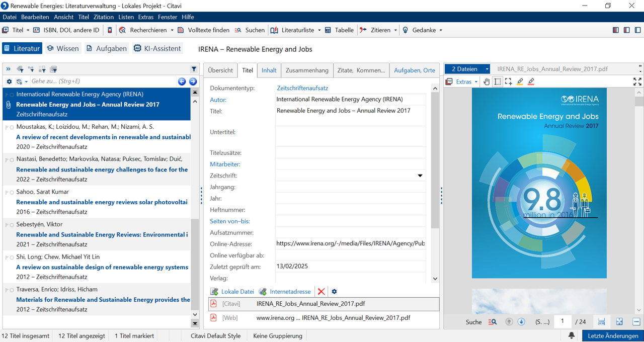The width and height of the screenshot is (644, 342).
Task: Open the Zitation menu
Action: [104, 17]
